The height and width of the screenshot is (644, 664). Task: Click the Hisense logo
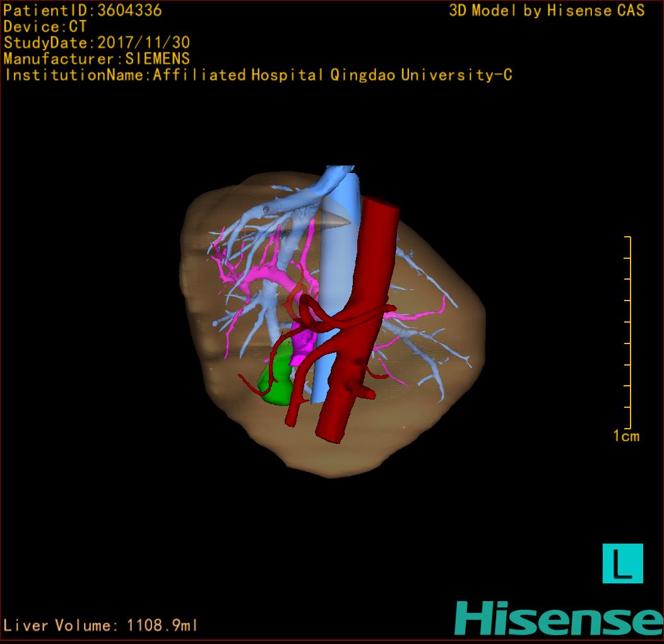click(558, 618)
